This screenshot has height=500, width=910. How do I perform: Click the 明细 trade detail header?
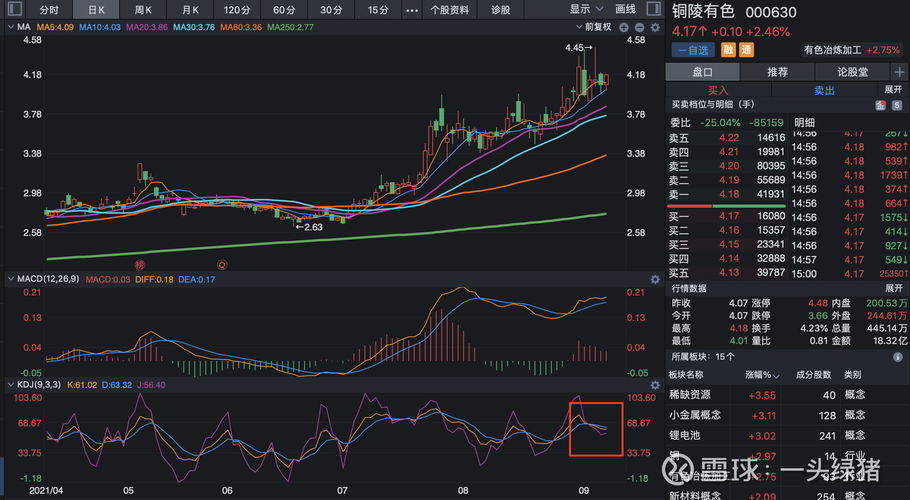pos(804,122)
